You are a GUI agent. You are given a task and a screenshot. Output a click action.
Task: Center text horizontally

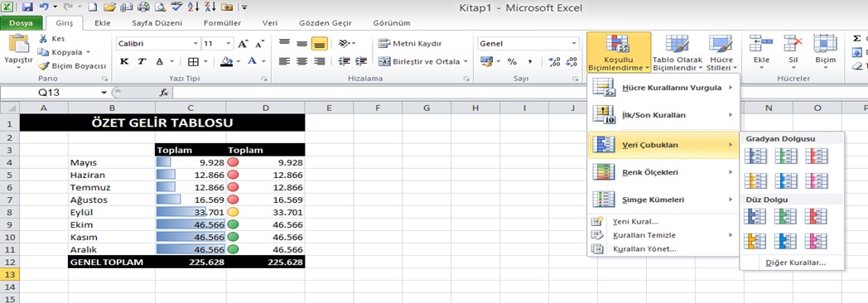coord(301,61)
